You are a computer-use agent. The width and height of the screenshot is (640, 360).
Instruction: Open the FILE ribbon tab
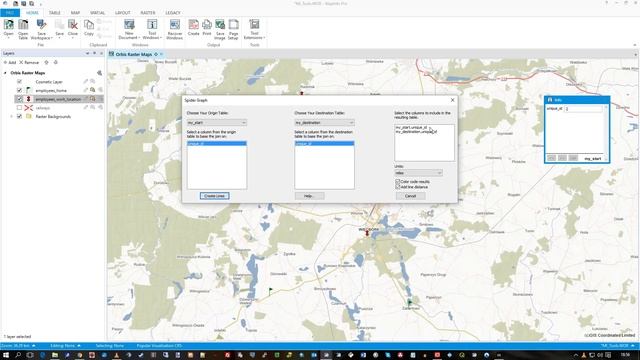tap(10, 13)
